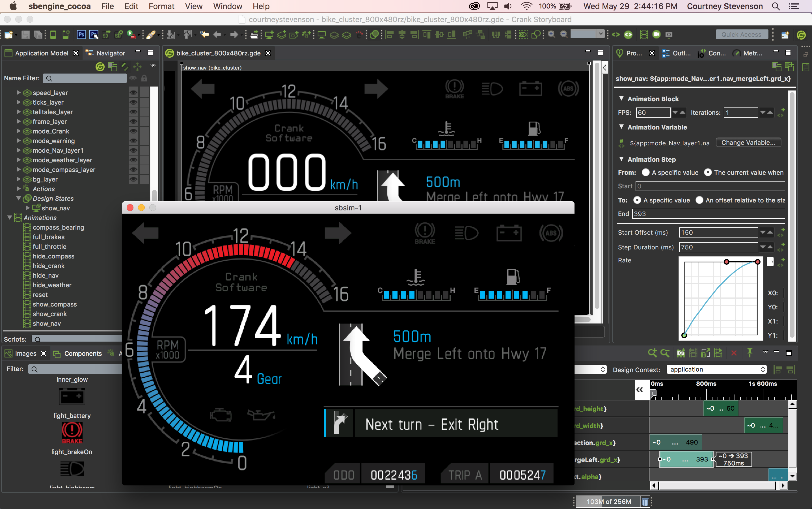Click the Change Variable button in animation panel
This screenshot has width=812, height=509.
click(x=749, y=142)
